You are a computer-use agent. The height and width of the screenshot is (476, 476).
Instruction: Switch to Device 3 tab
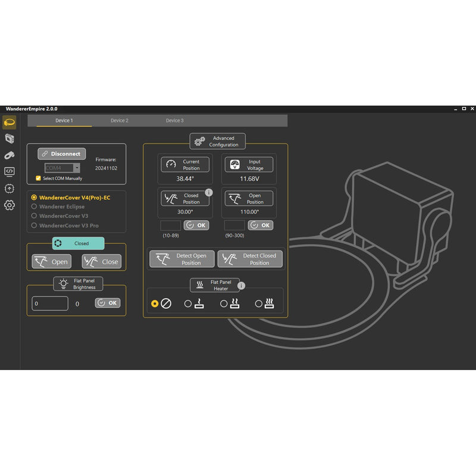coord(174,121)
